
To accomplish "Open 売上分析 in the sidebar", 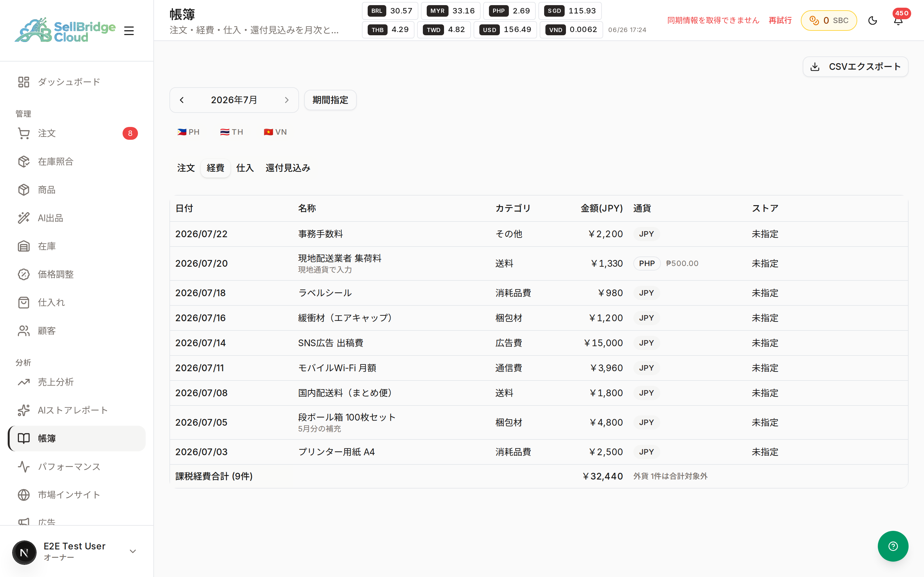I will tap(77, 382).
